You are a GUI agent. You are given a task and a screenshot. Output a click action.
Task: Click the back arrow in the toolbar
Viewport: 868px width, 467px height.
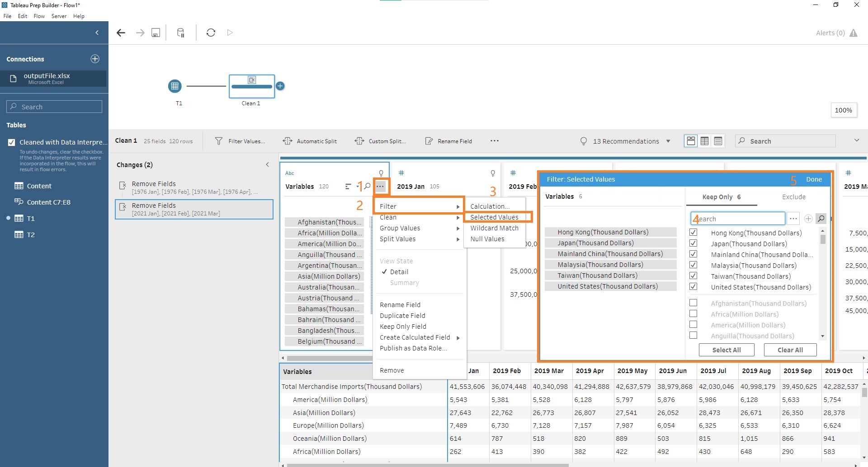coord(121,33)
